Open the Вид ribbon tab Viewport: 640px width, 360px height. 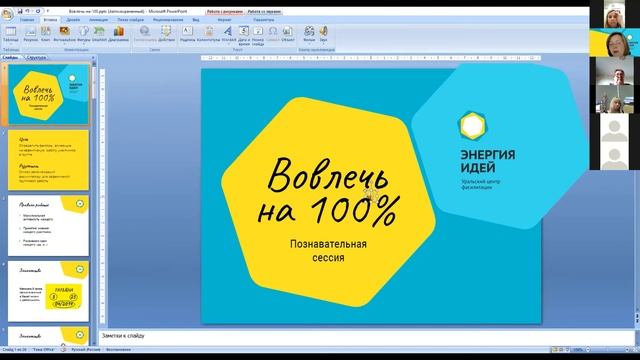(x=196, y=20)
